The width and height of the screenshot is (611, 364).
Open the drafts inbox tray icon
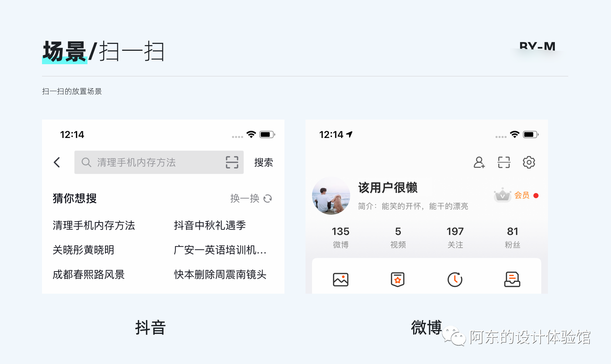512,280
